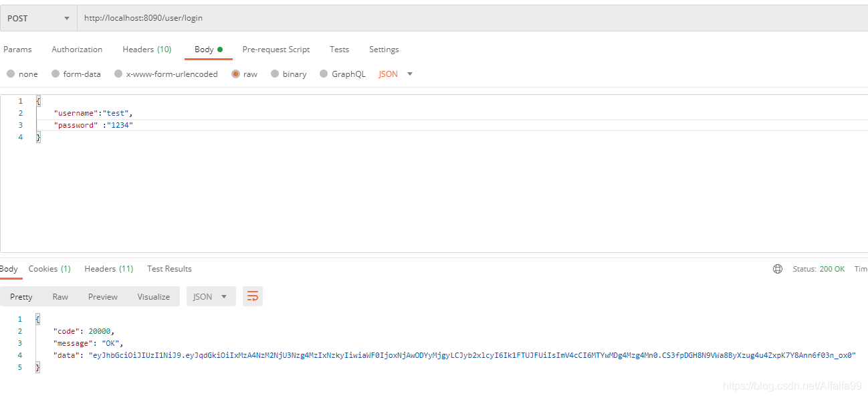This screenshot has height=398, width=868.
Task: Click the "data" key in response
Action: click(67, 355)
